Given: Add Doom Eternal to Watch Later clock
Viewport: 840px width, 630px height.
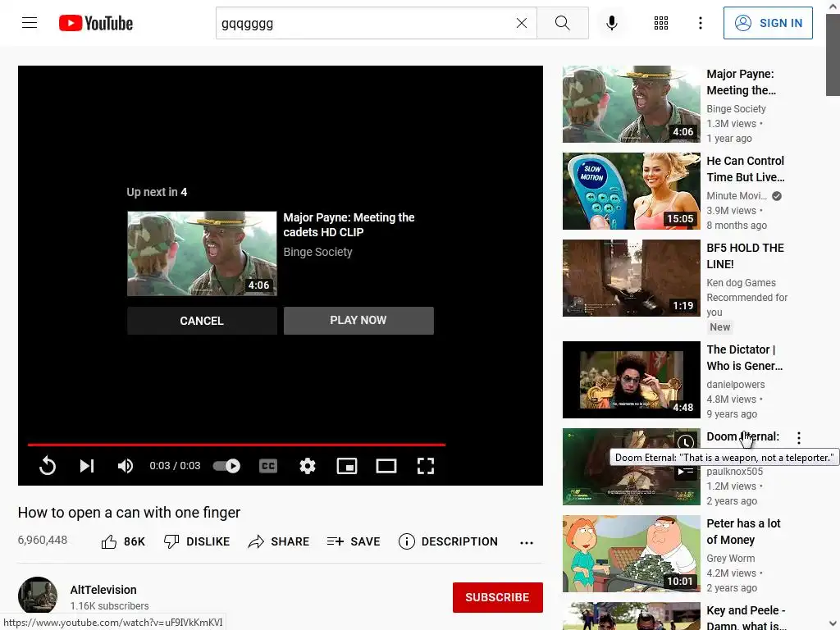Looking at the screenshot, I should (x=686, y=442).
